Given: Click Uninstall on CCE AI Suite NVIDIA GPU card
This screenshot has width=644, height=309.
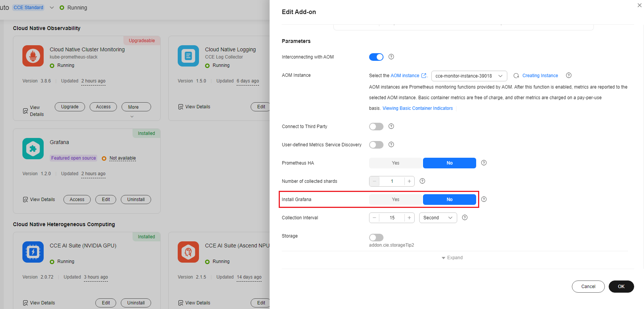Looking at the screenshot, I should (x=136, y=303).
